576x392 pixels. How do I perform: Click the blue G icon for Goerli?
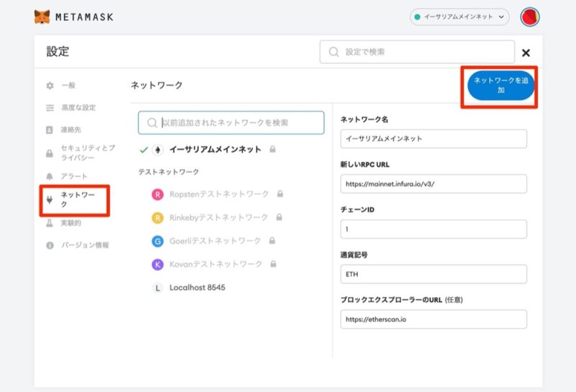(x=158, y=241)
